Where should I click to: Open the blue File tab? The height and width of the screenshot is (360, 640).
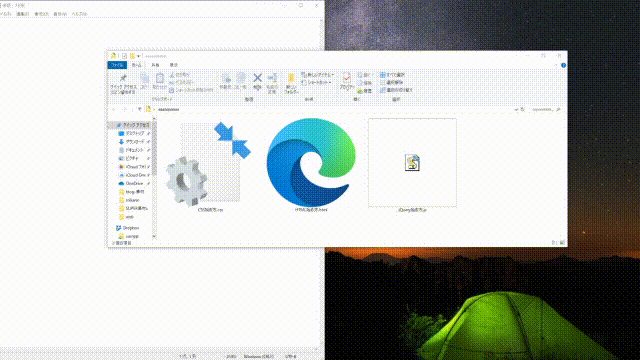(x=117, y=65)
